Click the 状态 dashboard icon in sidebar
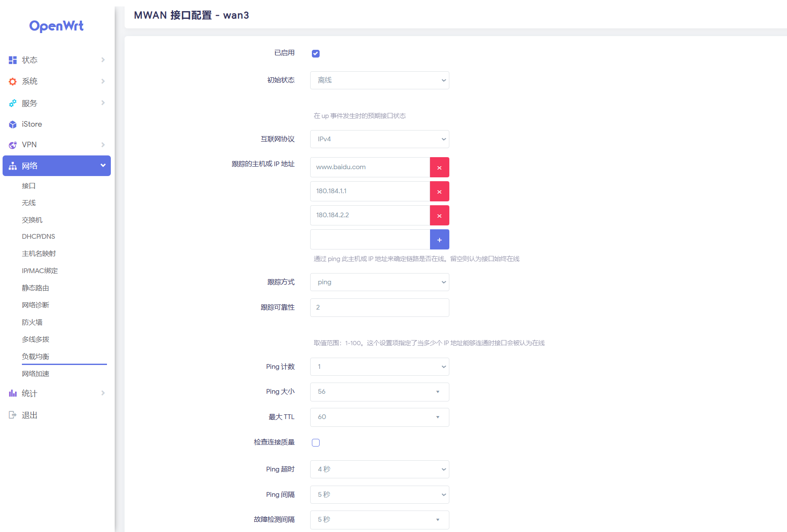Image resolution: width=787 pixels, height=532 pixels. (12, 60)
